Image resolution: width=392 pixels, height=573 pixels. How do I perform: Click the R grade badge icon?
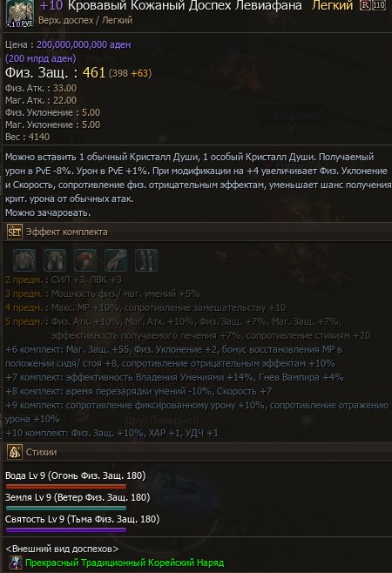[x=365, y=5]
